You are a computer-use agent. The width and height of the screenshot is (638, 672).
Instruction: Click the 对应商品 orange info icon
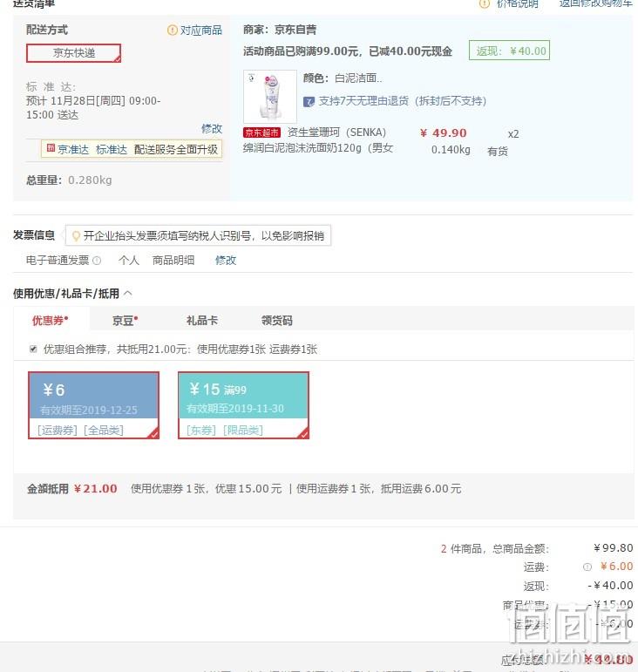[172, 30]
